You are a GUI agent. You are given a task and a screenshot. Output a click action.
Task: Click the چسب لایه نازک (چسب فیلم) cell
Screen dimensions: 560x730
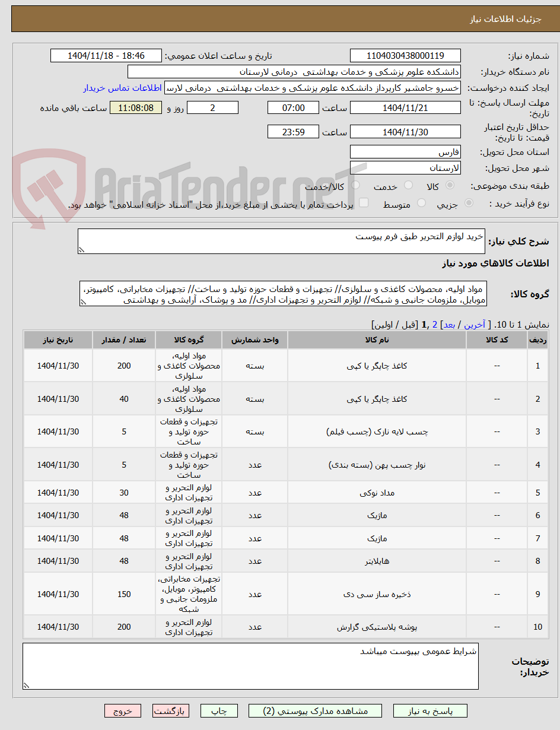[x=377, y=431]
